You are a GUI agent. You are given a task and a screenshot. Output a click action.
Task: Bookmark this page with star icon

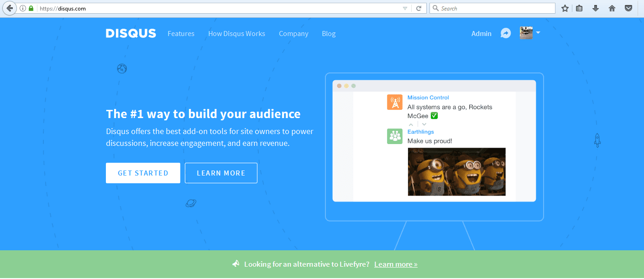565,8
